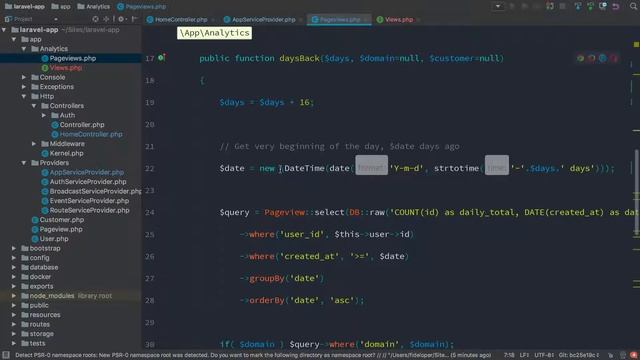Open in Safari browser icon in editor
Viewport: 640px width, 360px height.
coord(602,58)
